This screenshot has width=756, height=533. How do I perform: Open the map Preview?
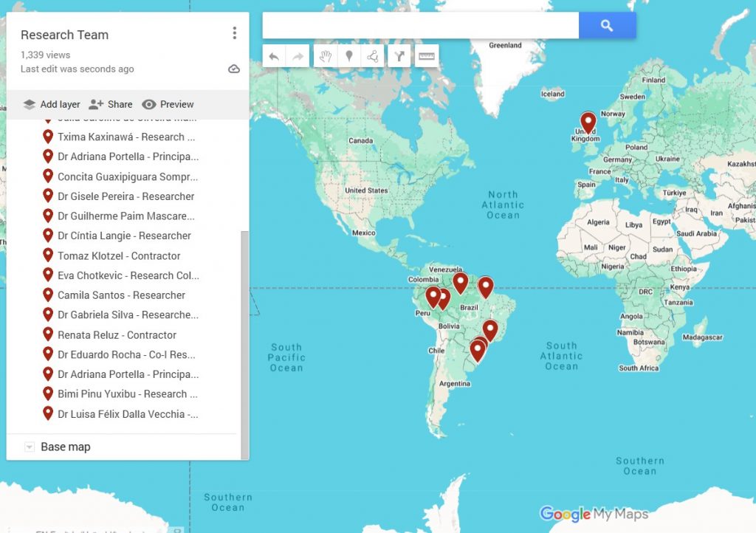168,104
